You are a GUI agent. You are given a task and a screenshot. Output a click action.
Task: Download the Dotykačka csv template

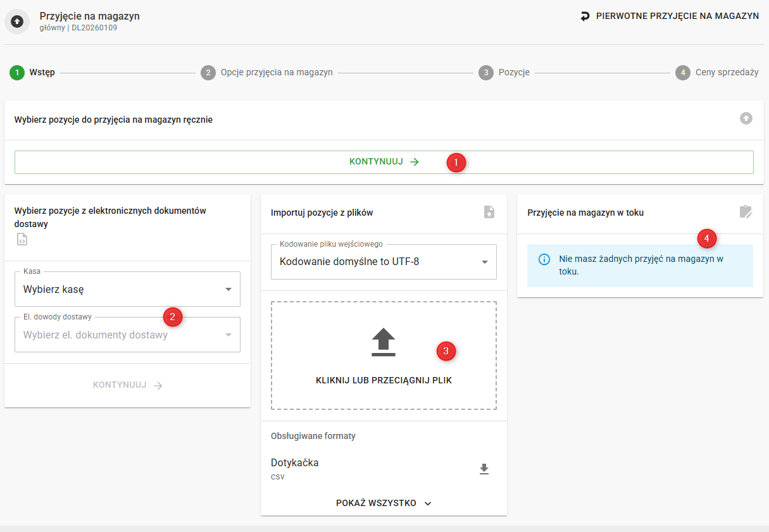(484, 469)
